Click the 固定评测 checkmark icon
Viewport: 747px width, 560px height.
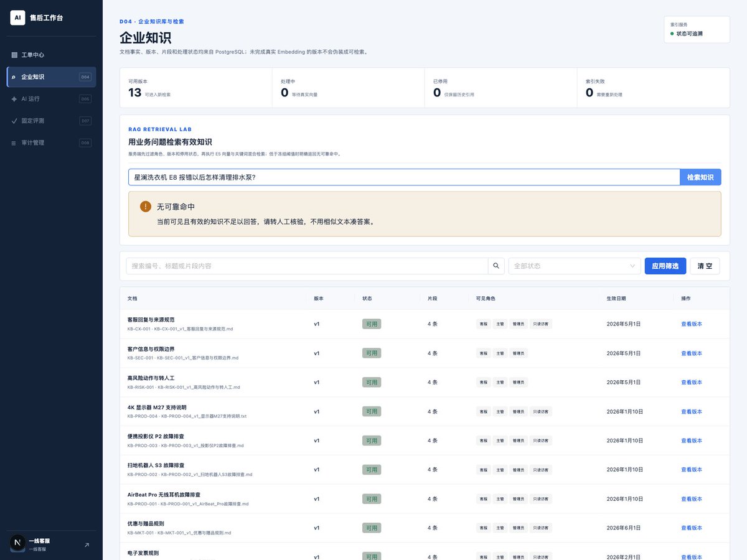click(14, 121)
